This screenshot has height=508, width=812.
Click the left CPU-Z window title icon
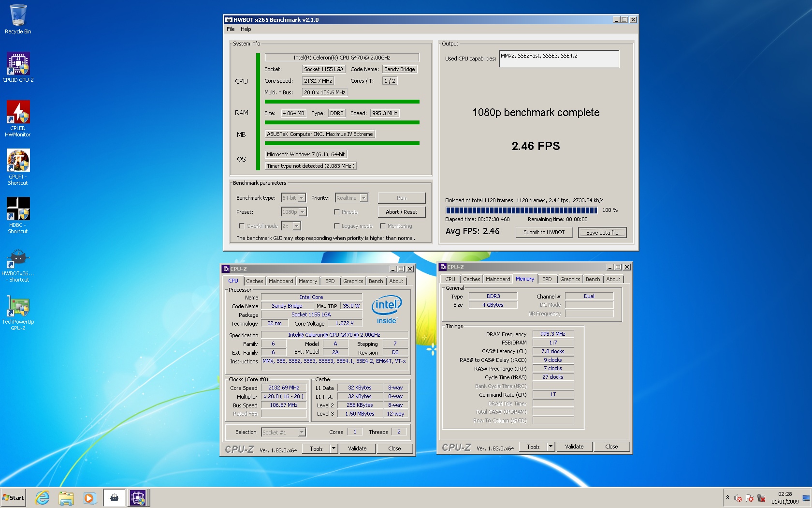point(225,269)
